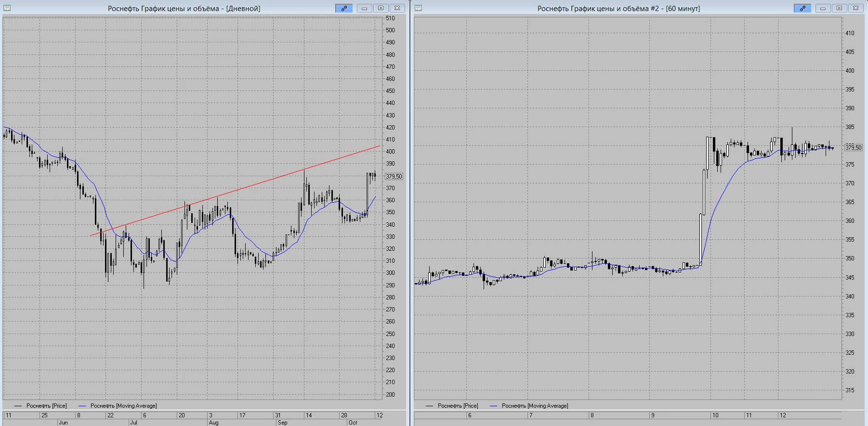Toggle the link button in the daily chart title bar

[x=344, y=8]
